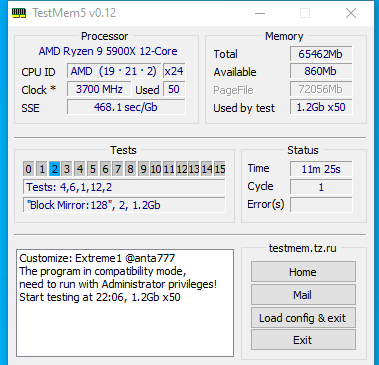Click log line Start testing at 22:06

click(x=100, y=297)
